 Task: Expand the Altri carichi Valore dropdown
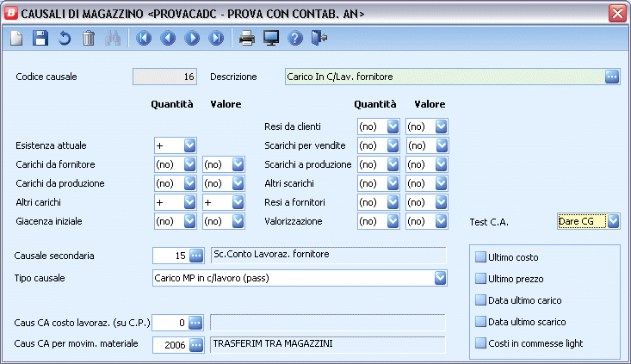click(238, 202)
